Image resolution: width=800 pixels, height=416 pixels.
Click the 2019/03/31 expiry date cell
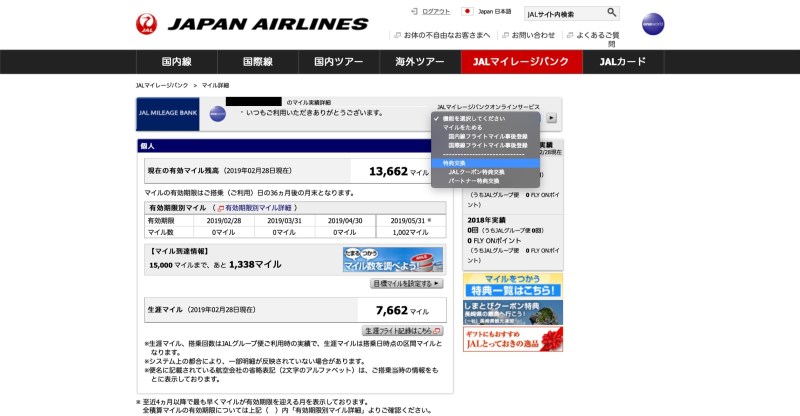tap(284, 221)
